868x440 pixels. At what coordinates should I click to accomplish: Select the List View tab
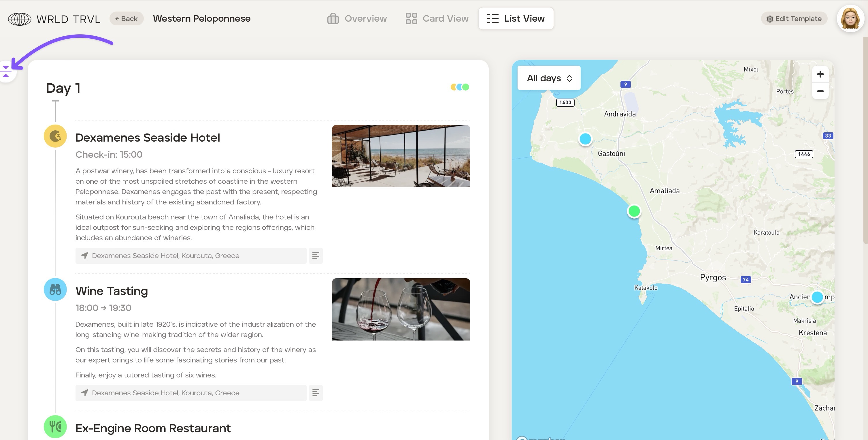click(516, 18)
